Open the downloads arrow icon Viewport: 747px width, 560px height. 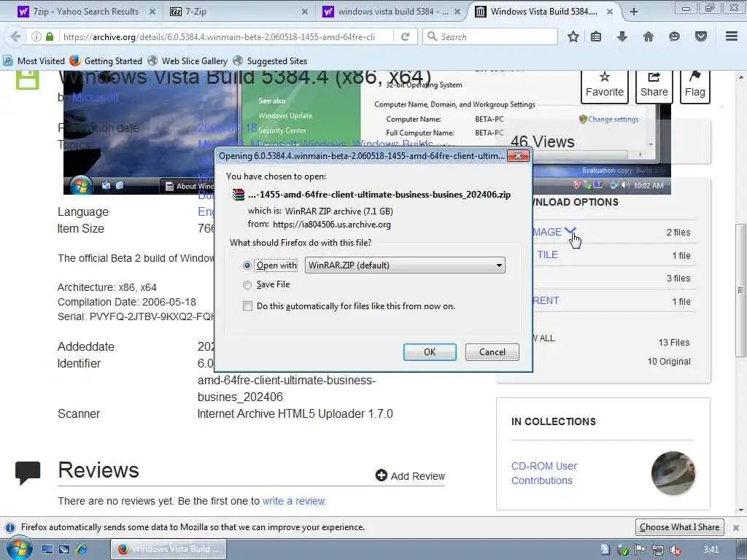622,36
